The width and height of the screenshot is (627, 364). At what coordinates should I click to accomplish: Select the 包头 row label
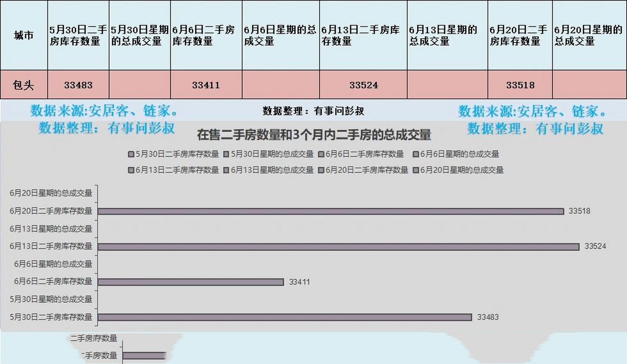click(x=23, y=84)
